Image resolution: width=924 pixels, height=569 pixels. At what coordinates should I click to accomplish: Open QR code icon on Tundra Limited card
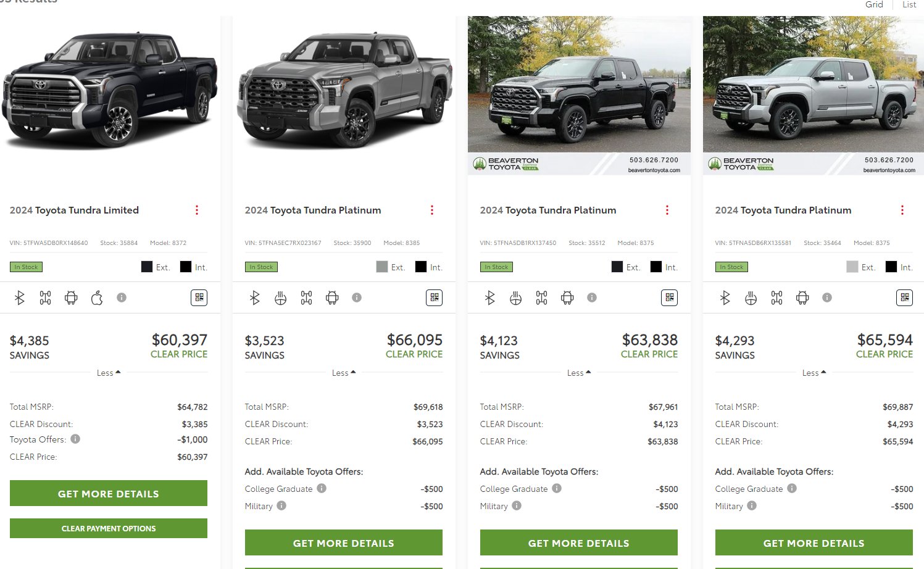pyautogui.click(x=199, y=298)
